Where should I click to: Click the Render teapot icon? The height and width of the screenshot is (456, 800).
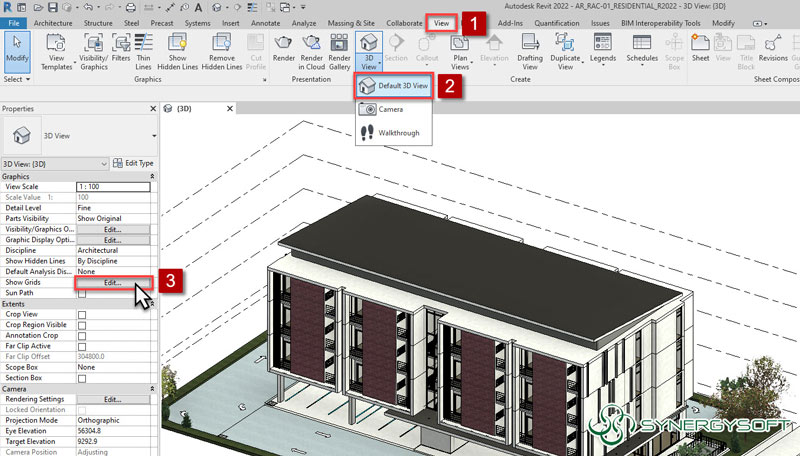pyautogui.click(x=284, y=48)
